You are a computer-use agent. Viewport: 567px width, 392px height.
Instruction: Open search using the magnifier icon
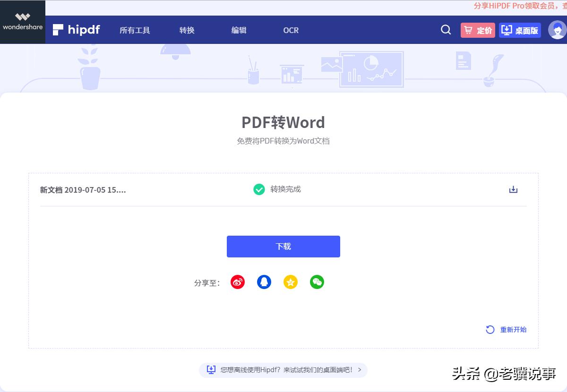tap(445, 30)
